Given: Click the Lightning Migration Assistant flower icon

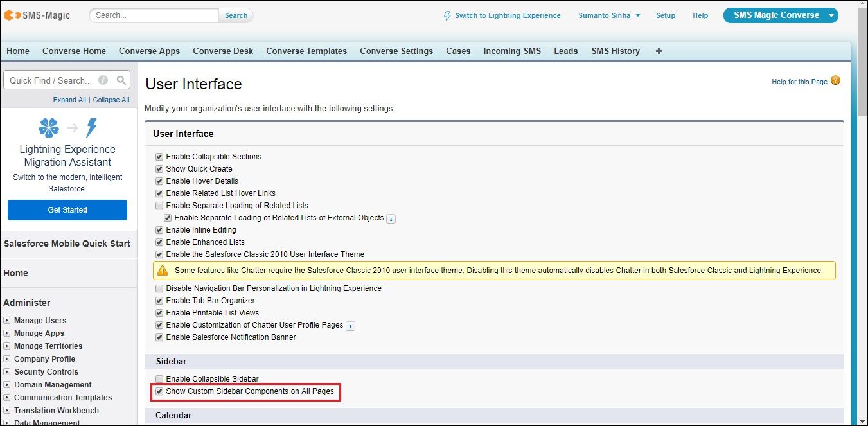Looking at the screenshot, I should coord(49,128).
